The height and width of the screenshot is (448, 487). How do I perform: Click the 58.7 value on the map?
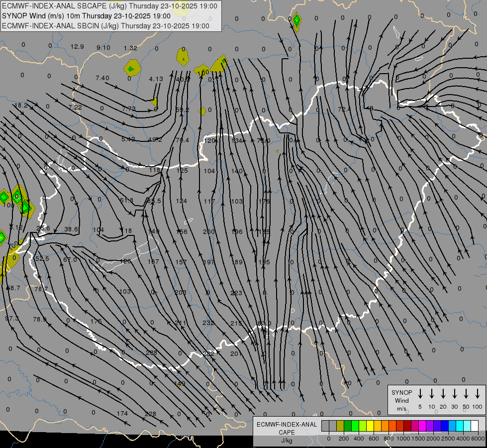pos(13,288)
